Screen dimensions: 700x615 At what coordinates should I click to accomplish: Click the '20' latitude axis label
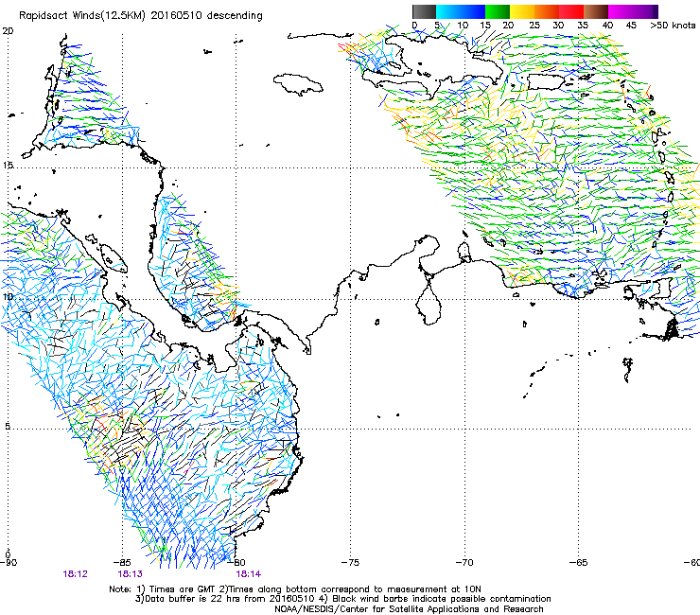[x=8, y=31]
